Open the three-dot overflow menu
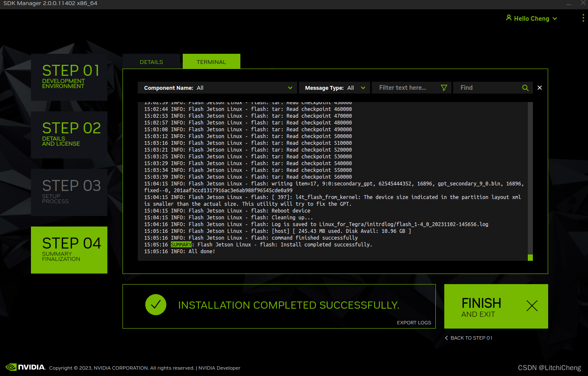588x376 pixels. coord(583,18)
